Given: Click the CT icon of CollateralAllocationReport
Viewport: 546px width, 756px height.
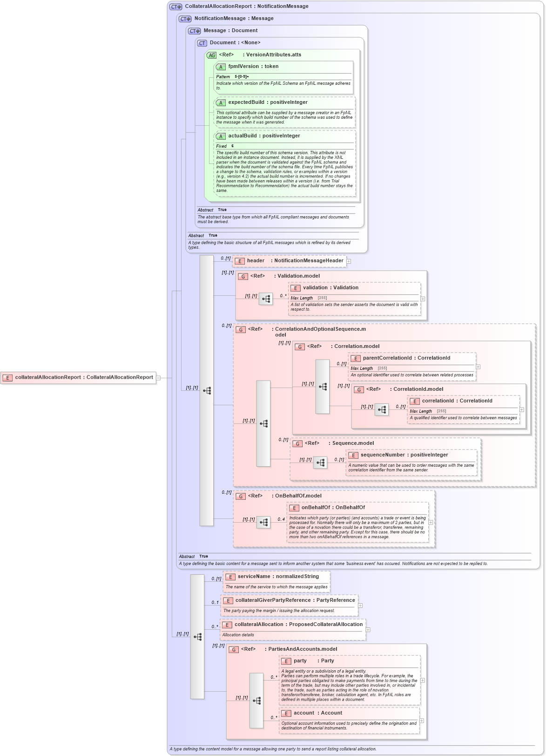Looking at the screenshot, I should point(176,7).
